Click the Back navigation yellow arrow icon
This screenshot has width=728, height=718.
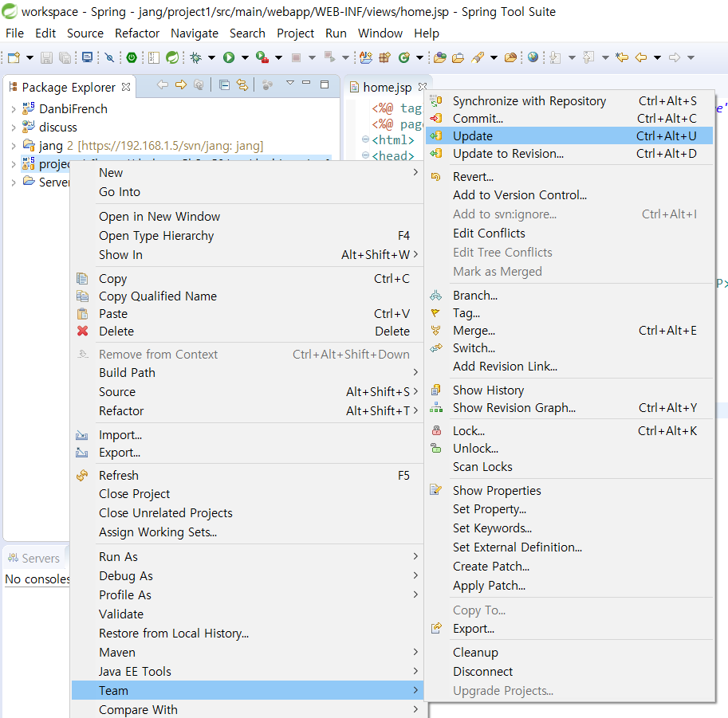[641, 57]
